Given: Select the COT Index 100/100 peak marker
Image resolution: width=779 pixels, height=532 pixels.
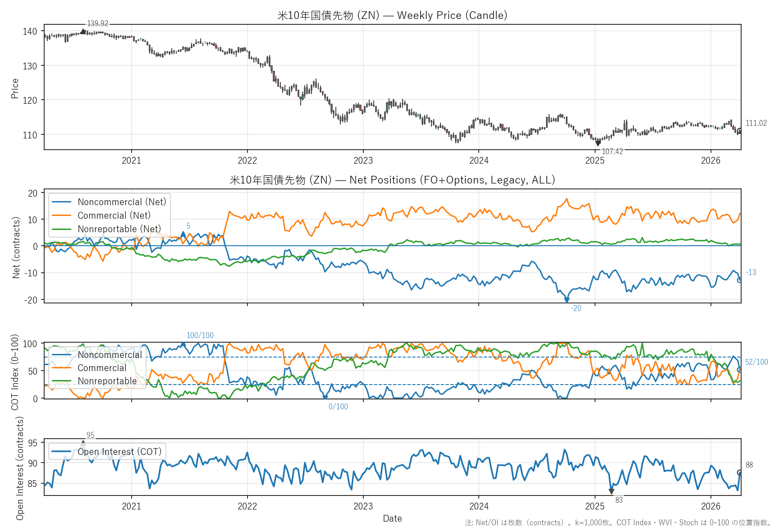Looking at the screenshot, I should (x=183, y=344).
